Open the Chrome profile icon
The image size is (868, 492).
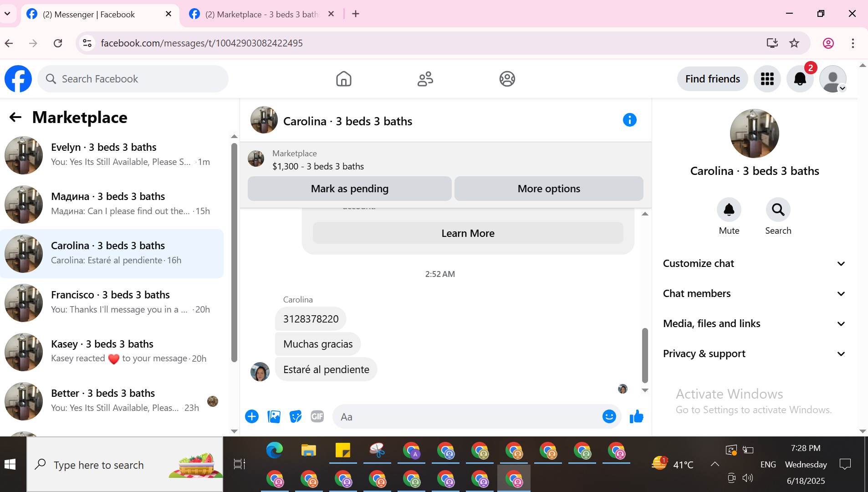pos(828,43)
